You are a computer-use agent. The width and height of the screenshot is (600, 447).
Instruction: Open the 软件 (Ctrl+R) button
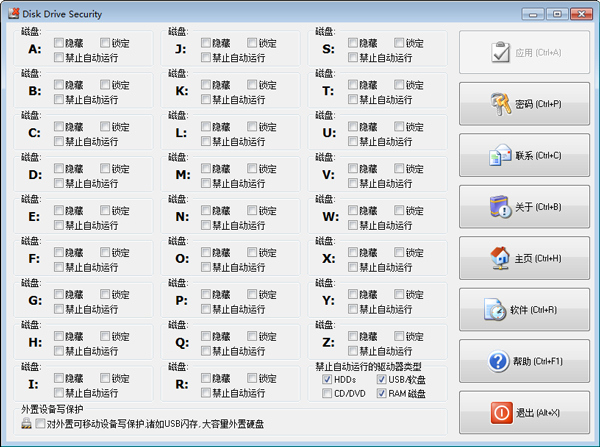[x=524, y=310]
